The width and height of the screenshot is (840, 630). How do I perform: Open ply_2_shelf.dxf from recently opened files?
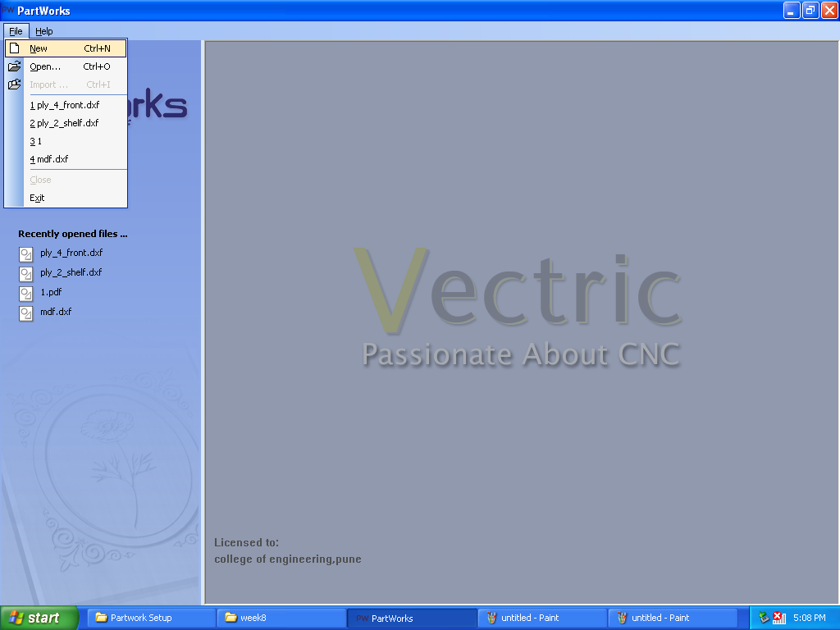71,272
